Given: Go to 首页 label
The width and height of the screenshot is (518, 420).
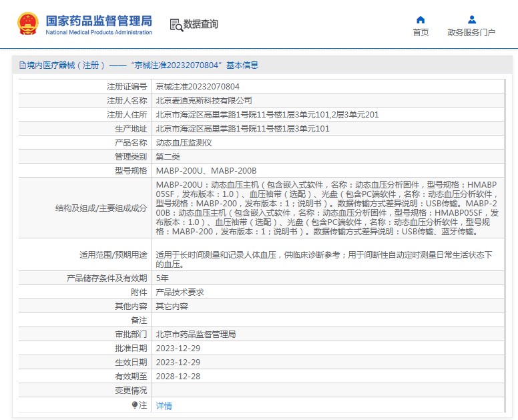Looking at the screenshot, I should tap(421, 32).
